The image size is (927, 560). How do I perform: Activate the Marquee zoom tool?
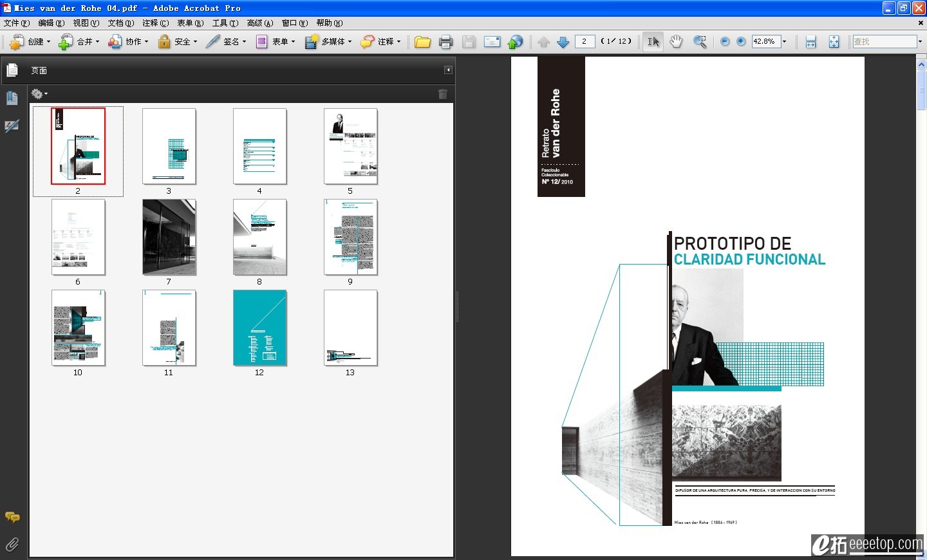(700, 42)
